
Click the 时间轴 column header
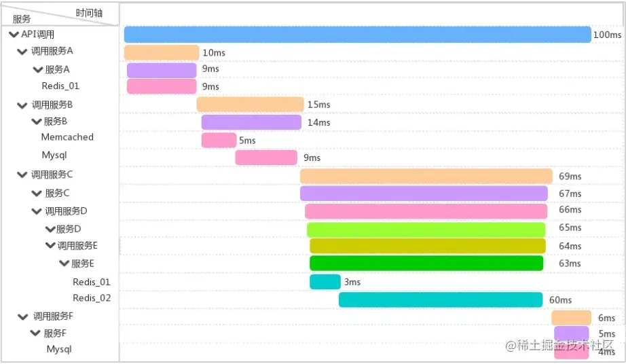point(89,13)
